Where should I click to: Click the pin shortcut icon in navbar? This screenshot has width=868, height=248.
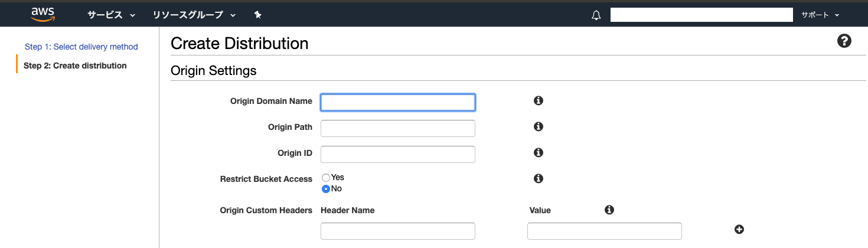coord(257,15)
